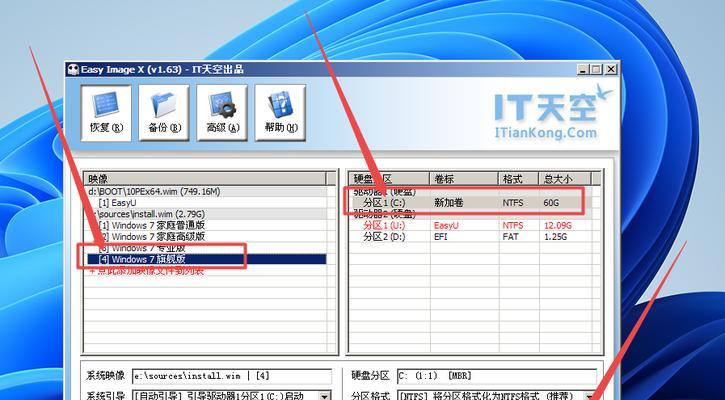Select partition 分区1 (U:) row

[x=471, y=225]
